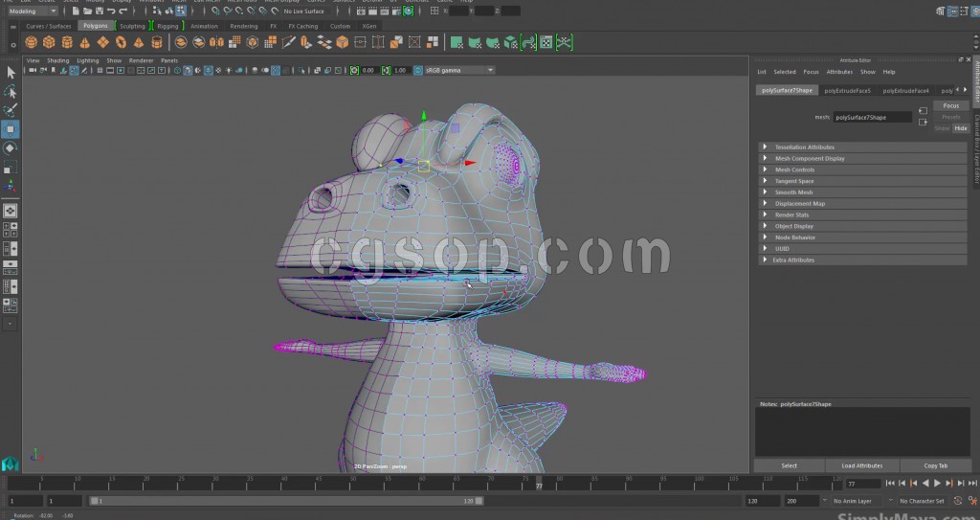980x520 pixels.
Task: Create a polygon cube from the shelf
Action: point(49,42)
